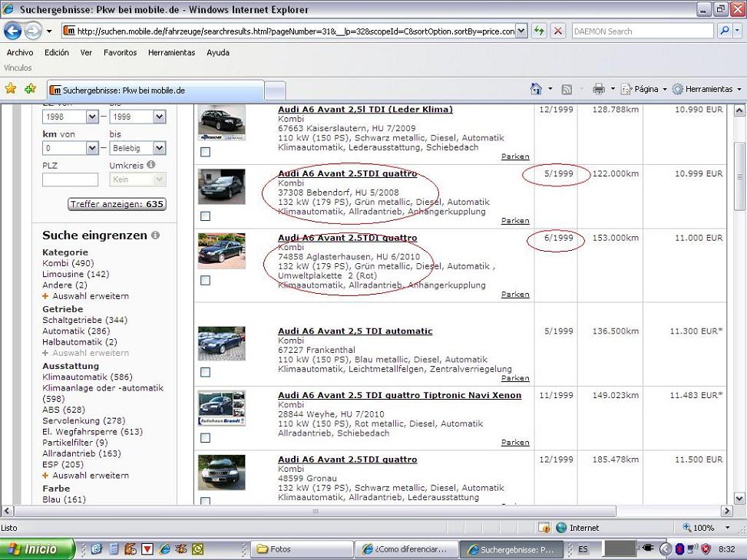Click the Print icon

click(x=598, y=89)
